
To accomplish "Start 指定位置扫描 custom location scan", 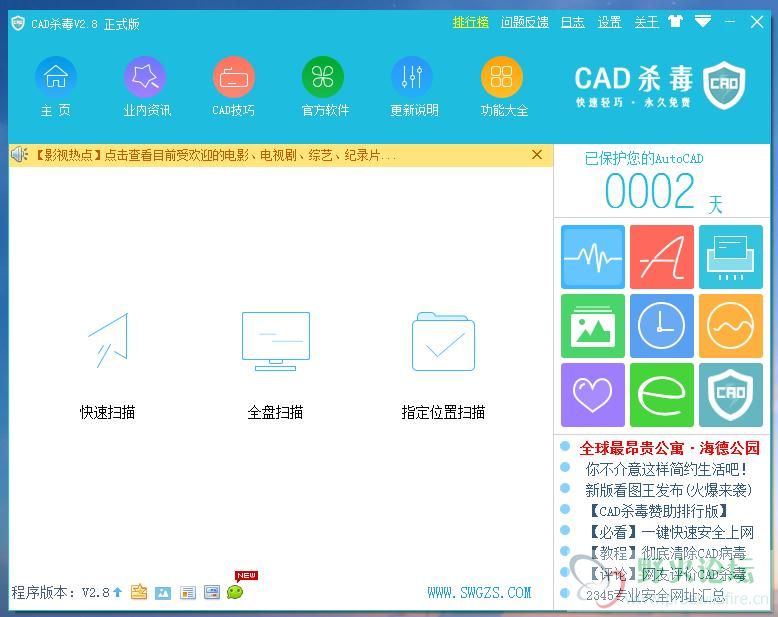I will click(443, 366).
